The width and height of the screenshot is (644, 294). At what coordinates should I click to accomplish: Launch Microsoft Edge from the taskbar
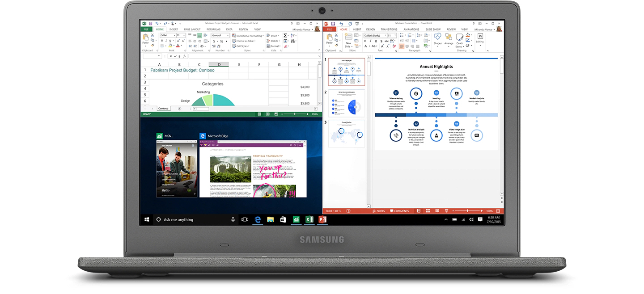(258, 219)
